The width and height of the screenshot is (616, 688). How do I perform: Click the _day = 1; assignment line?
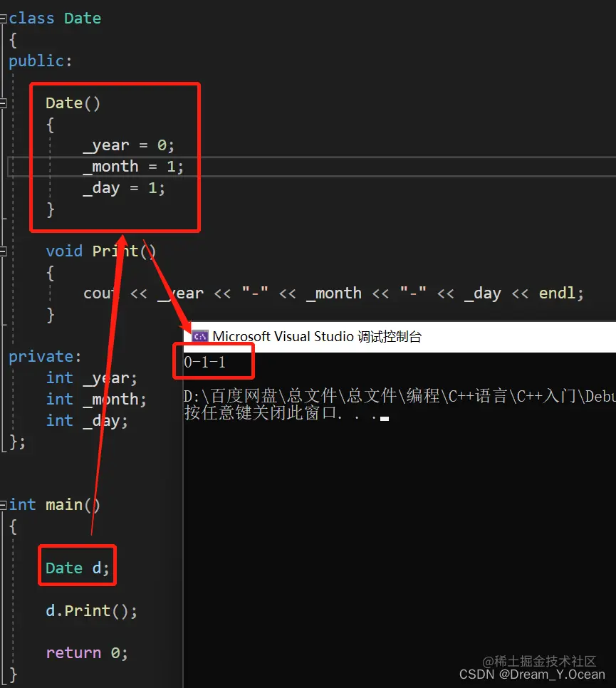124,188
